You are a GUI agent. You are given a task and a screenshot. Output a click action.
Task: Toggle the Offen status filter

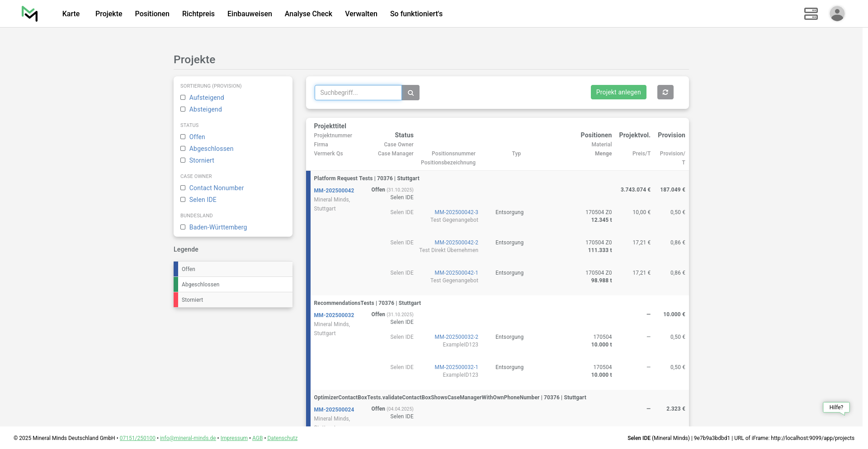(183, 137)
